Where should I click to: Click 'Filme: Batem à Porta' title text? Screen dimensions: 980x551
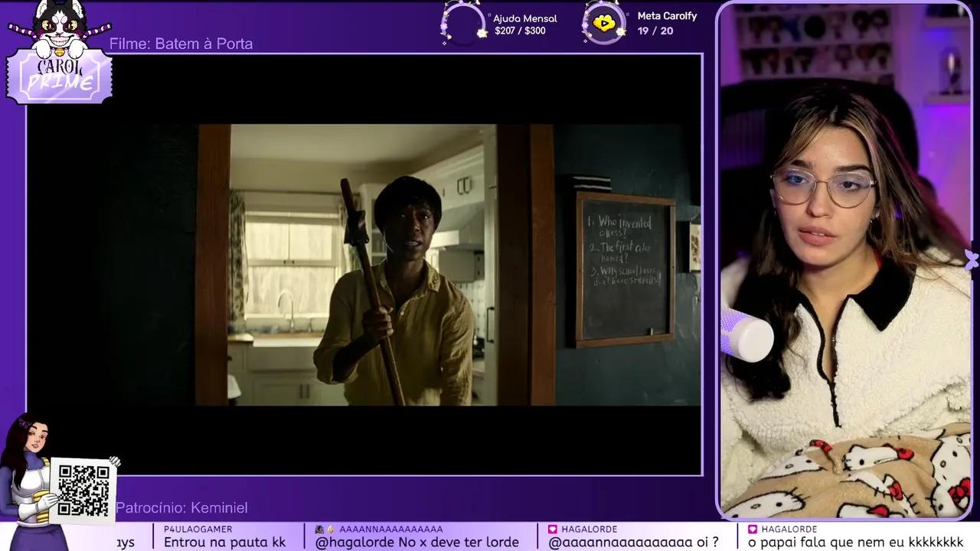(181, 44)
